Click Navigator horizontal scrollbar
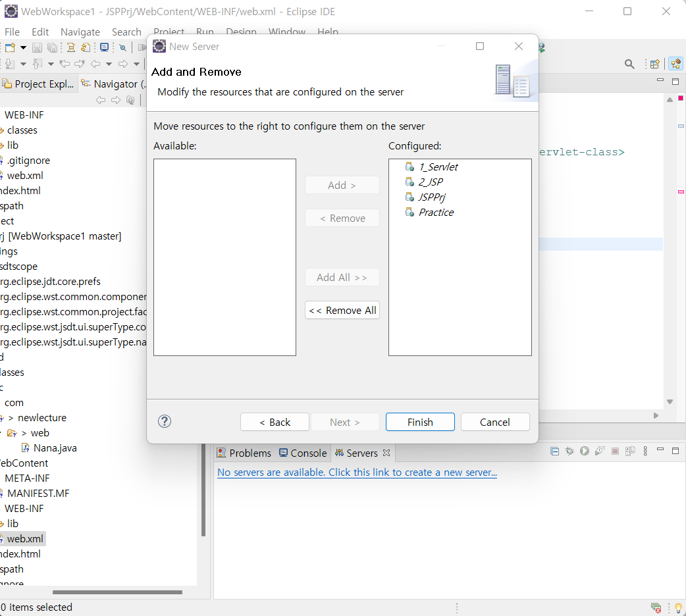686x616 pixels. coord(117,592)
